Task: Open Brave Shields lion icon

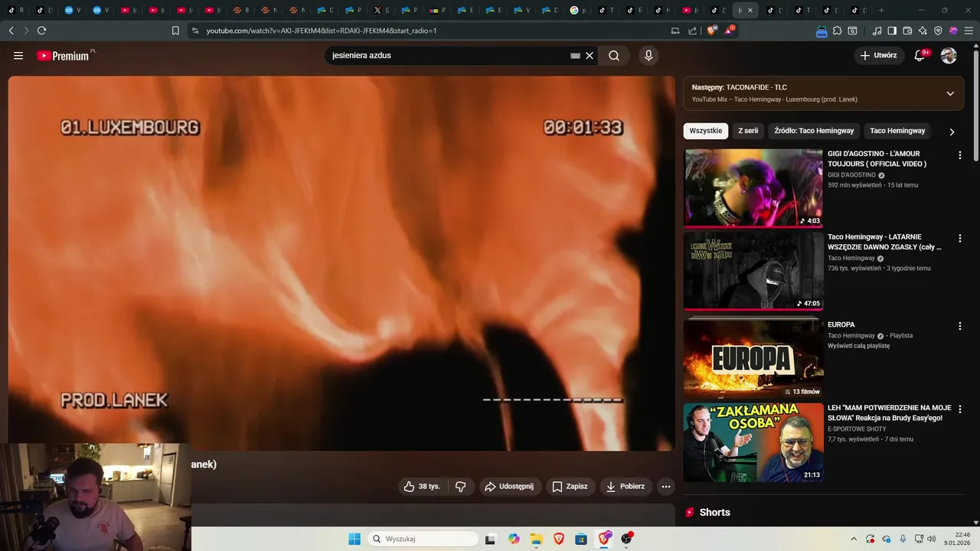Action: coord(711,31)
